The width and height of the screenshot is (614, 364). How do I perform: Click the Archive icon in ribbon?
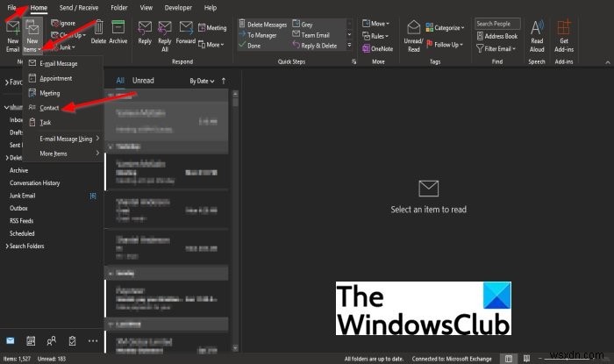coord(118,27)
